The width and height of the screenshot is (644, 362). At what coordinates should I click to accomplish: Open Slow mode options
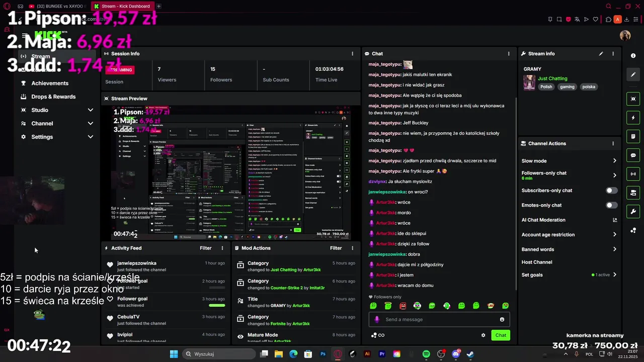click(569, 161)
